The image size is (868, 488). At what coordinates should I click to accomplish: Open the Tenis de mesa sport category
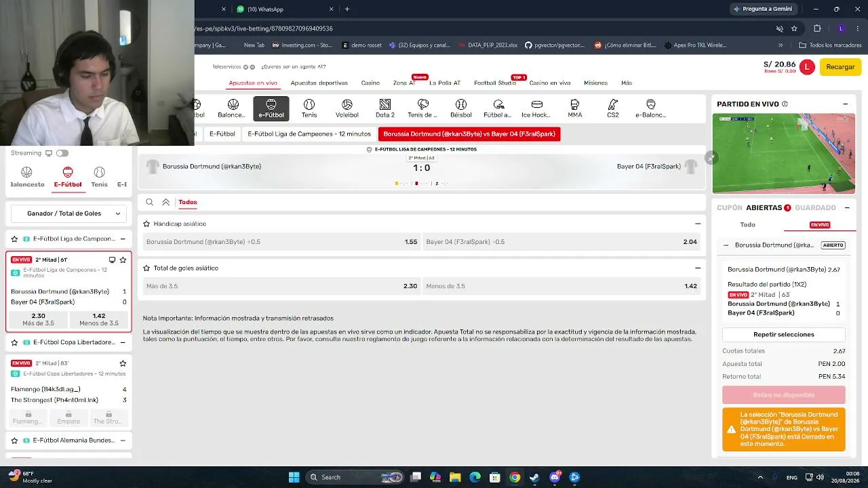tap(423, 108)
